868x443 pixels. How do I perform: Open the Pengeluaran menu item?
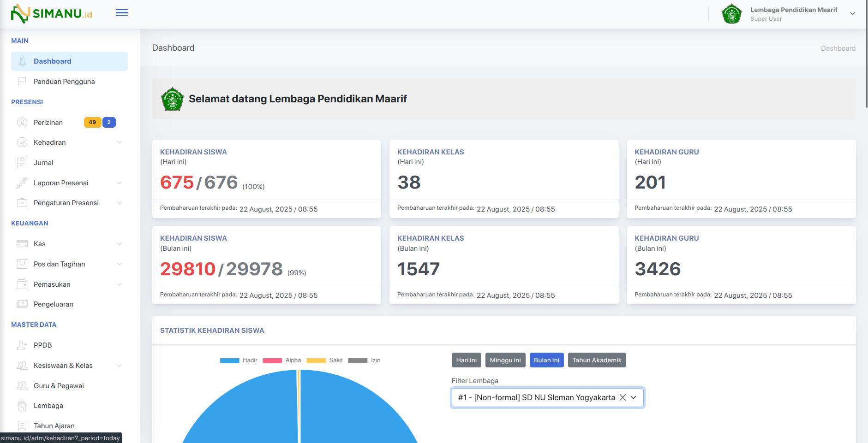(69, 304)
